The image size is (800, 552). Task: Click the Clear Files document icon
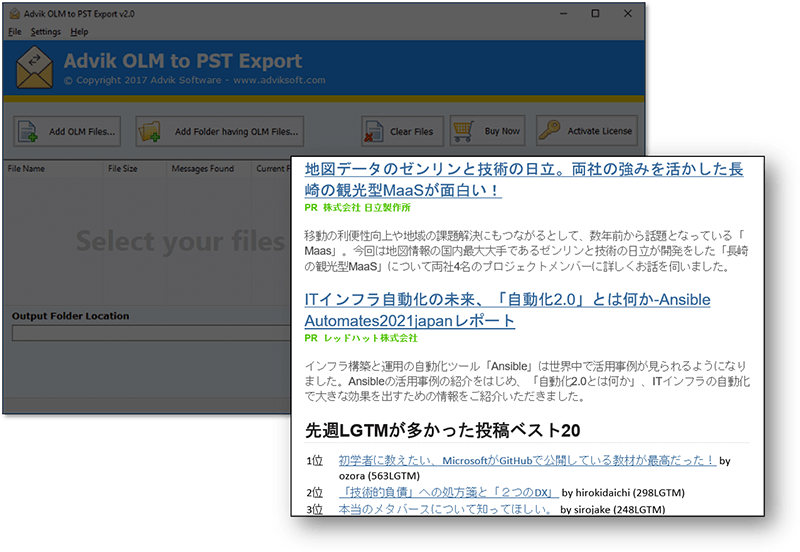tap(373, 131)
